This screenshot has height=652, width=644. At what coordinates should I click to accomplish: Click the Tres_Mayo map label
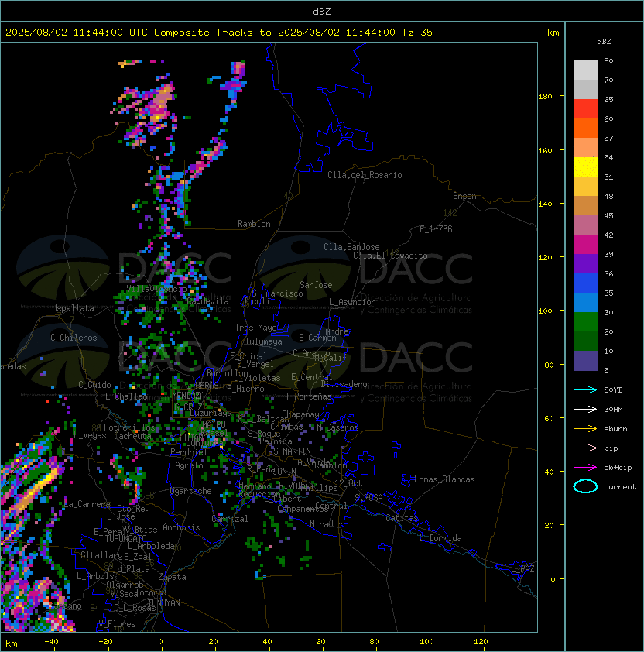(x=255, y=328)
